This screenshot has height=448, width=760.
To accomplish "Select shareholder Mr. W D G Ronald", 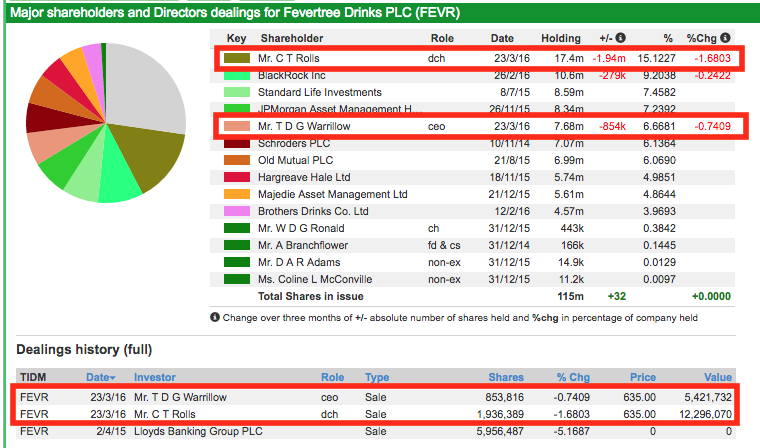I will pyautogui.click(x=301, y=228).
